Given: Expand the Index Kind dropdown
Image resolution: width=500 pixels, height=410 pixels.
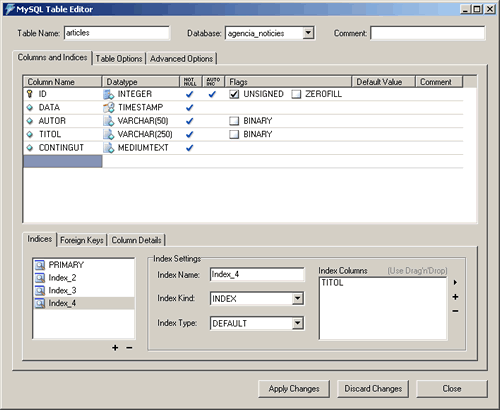Looking at the screenshot, I should pyautogui.click(x=298, y=298).
